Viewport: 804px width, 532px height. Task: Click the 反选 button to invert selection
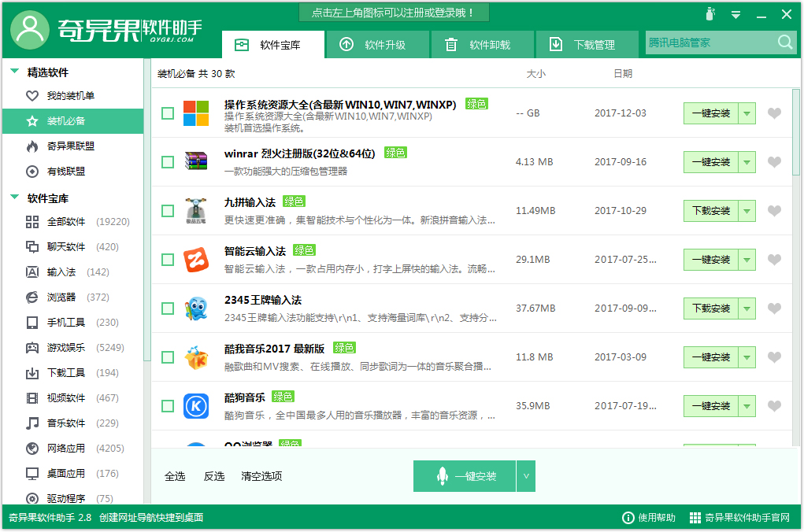[x=213, y=475]
